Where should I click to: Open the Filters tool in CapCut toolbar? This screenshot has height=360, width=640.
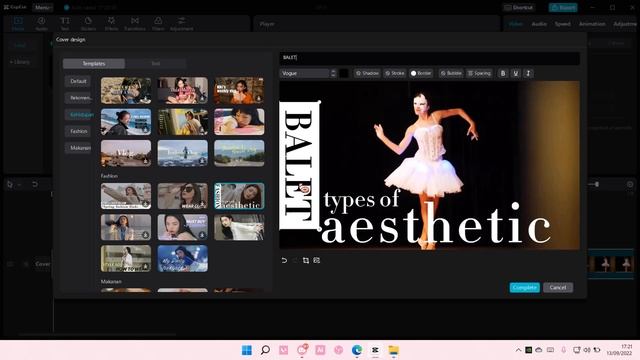pyautogui.click(x=158, y=24)
